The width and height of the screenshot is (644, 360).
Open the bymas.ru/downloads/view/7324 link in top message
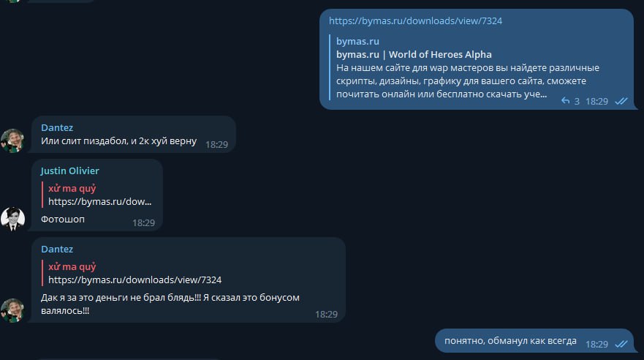pyautogui.click(x=415, y=20)
